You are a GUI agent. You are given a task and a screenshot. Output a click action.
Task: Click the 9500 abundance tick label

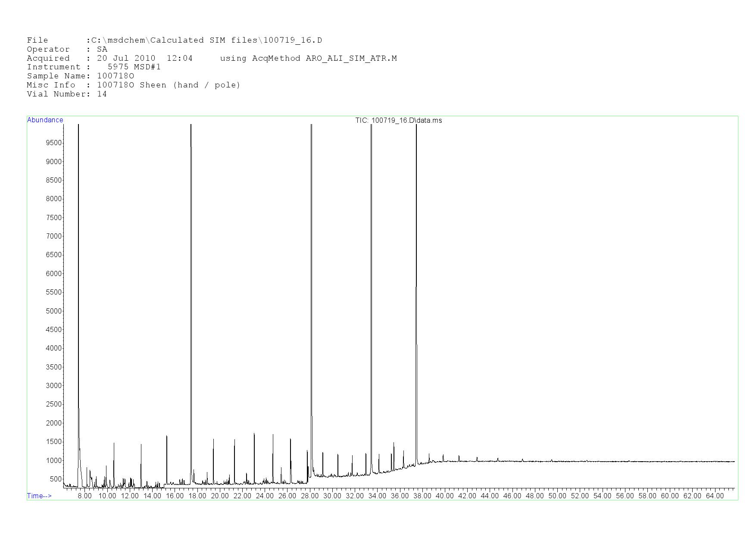pyautogui.click(x=54, y=143)
